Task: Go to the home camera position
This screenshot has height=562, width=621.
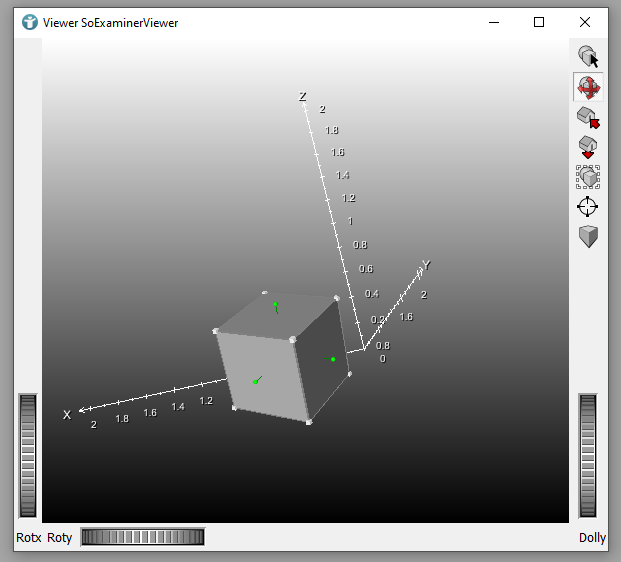Action: pos(588,117)
